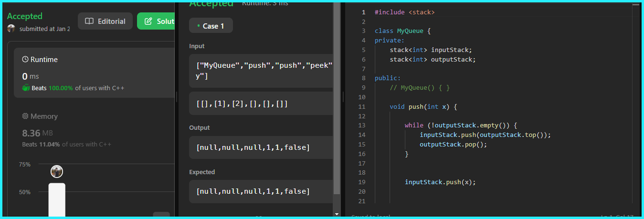Click the "private:" code line
The height and width of the screenshot is (219, 644).
390,40
